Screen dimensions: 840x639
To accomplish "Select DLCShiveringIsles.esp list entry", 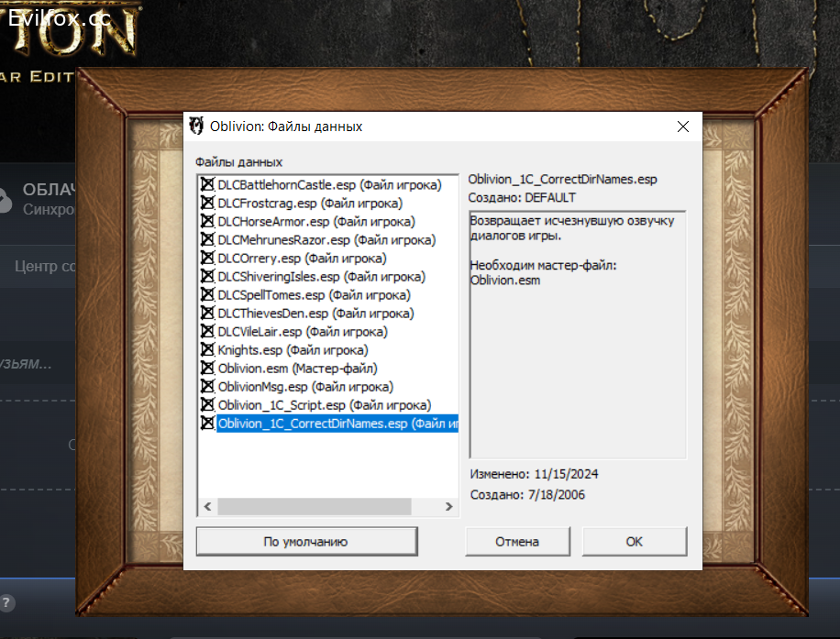I will (x=321, y=277).
